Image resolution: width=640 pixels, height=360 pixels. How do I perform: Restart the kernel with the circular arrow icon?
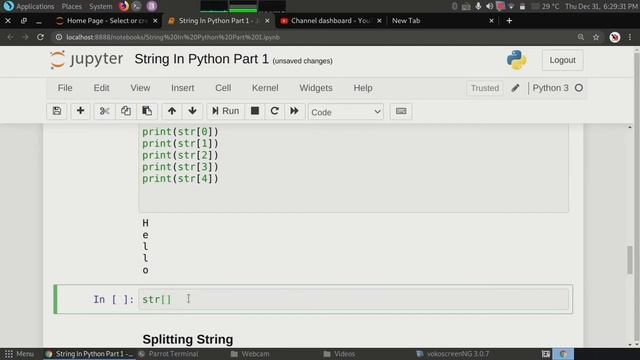point(274,111)
